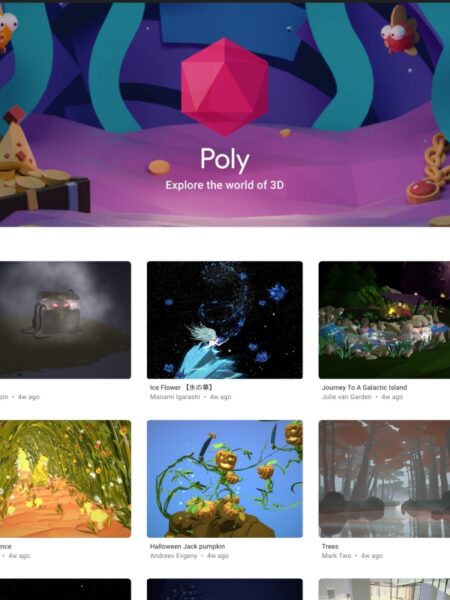Click the pink Poly icosahedron logo
The image size is (450, 600).
[x=225, y=86]
